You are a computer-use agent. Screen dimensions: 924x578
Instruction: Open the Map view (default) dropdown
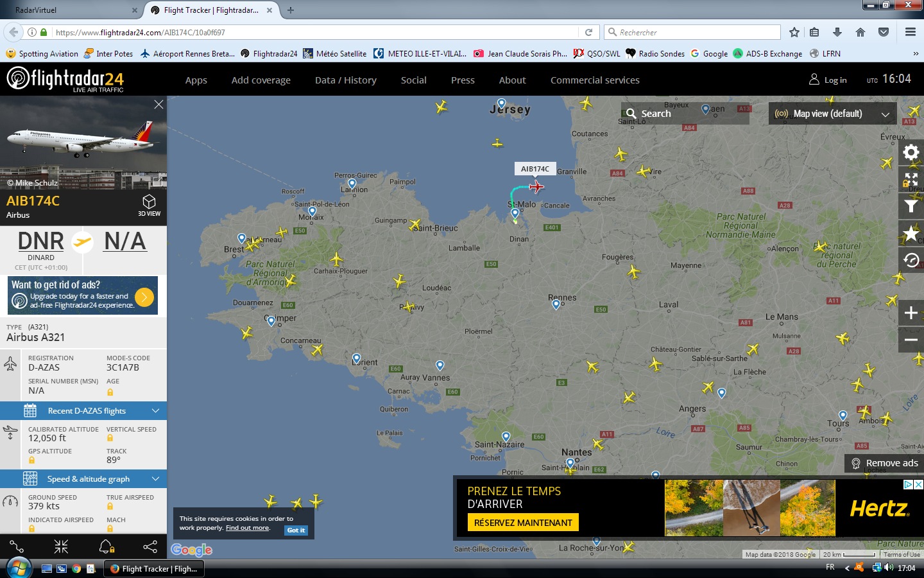832,114
